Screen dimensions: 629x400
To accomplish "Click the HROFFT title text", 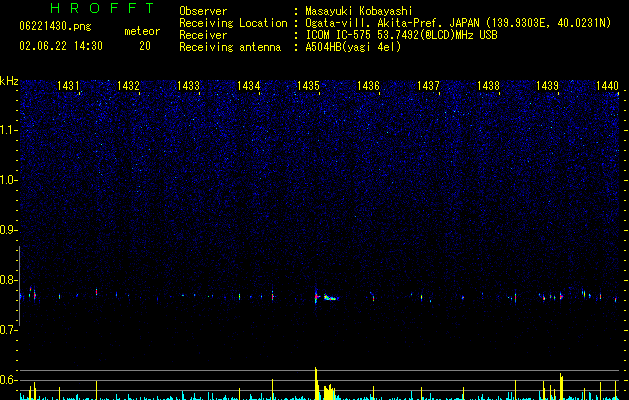I will coord(103,8).
